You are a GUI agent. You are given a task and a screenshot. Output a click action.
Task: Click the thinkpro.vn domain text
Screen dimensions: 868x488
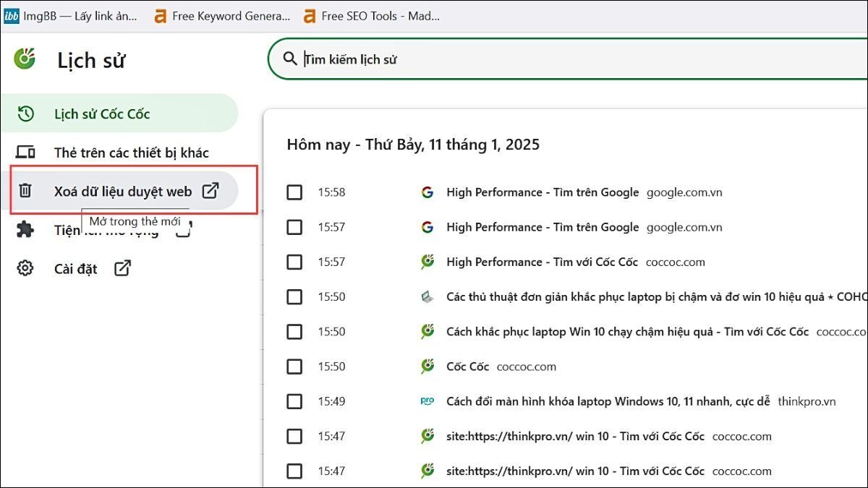coord(807,401)
